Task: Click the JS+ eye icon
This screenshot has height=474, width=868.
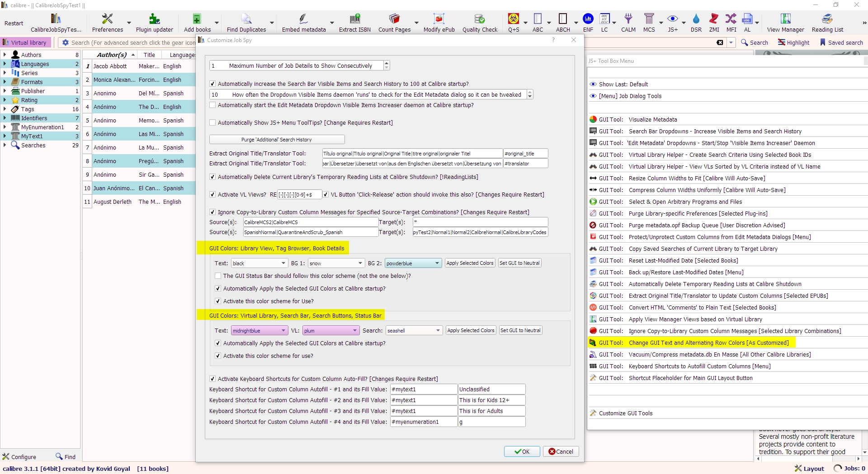Action: (x=673, y=23)
